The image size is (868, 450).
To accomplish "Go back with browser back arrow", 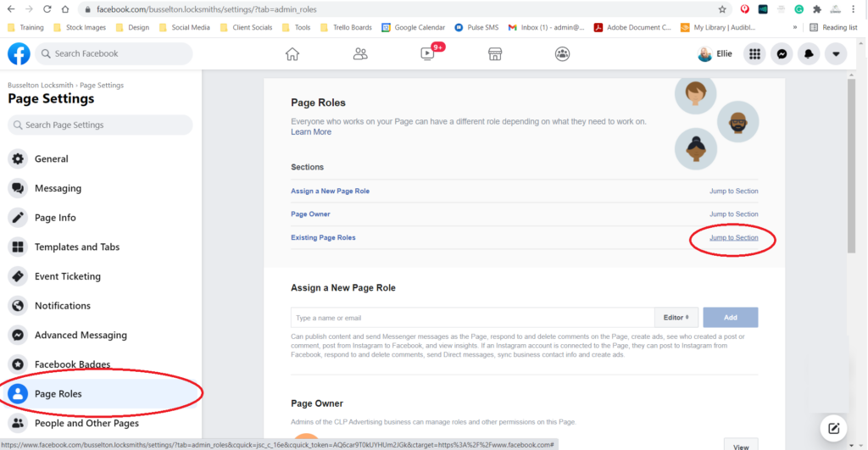I will click(11, 9).
